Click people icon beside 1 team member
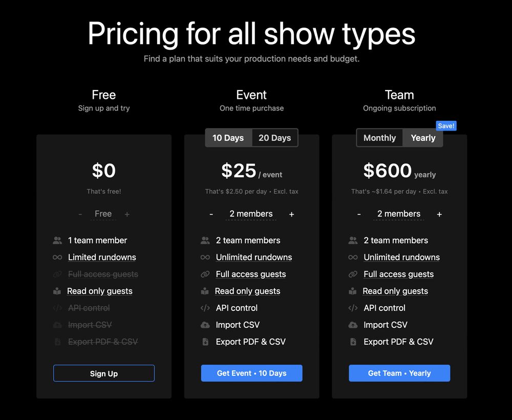512x420 pixels. [x=57, y=241]
